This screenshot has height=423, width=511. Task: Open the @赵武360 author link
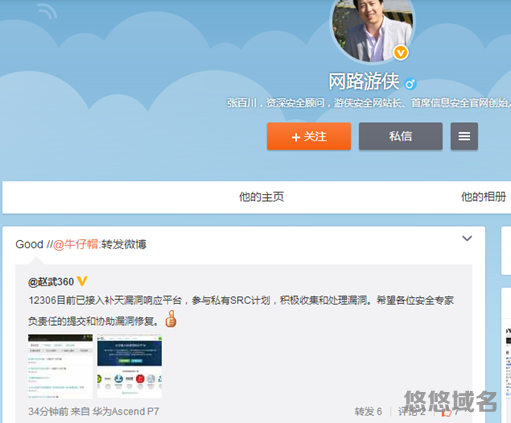(51, 282)
